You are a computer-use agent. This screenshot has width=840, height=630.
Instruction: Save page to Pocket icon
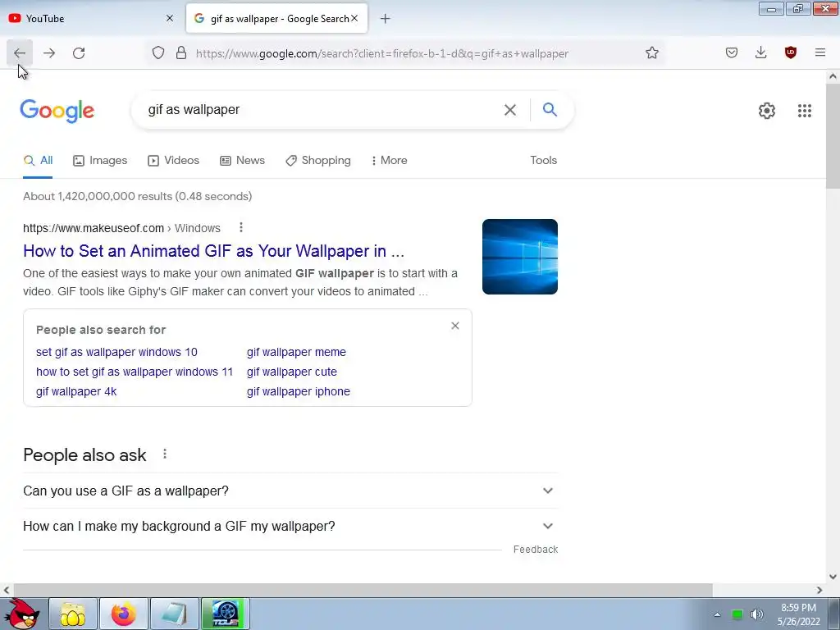pos(732,52)
